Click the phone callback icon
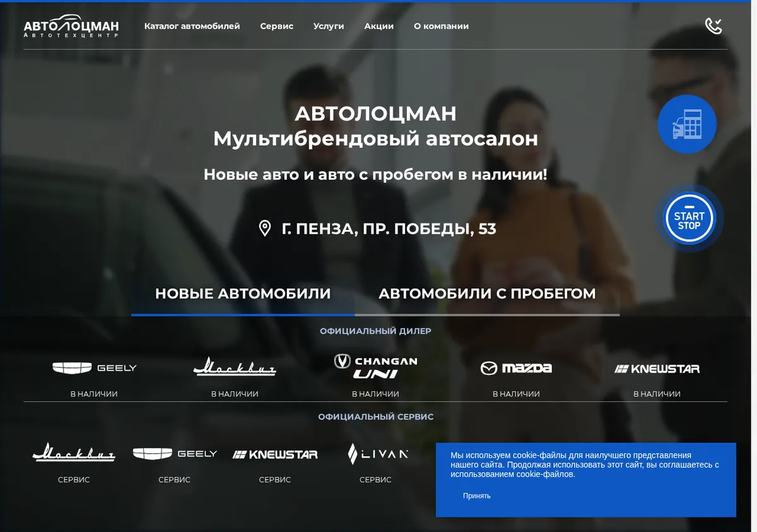 click(713, 26)
